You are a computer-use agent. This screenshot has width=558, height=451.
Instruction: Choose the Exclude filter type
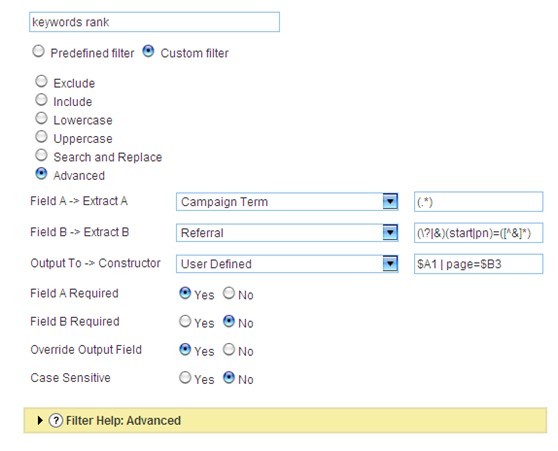pos(41,82)
